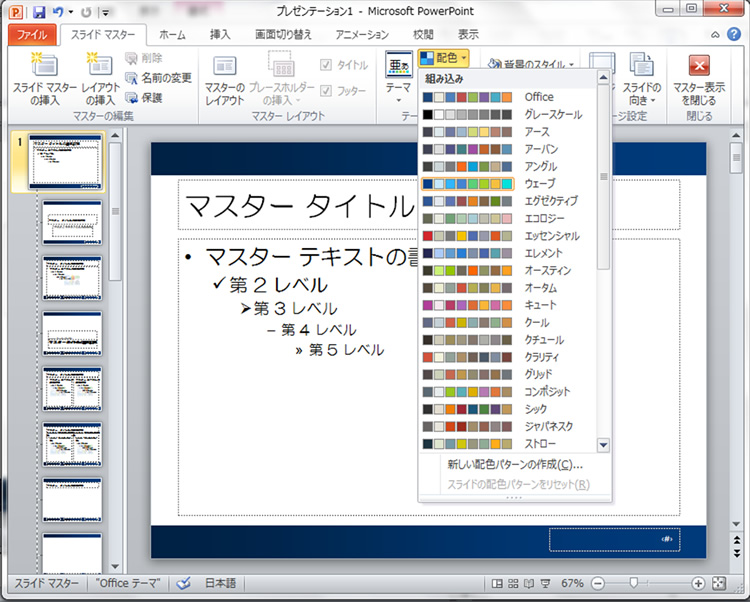Toggle the フッター checkbox

pos(326,90)
